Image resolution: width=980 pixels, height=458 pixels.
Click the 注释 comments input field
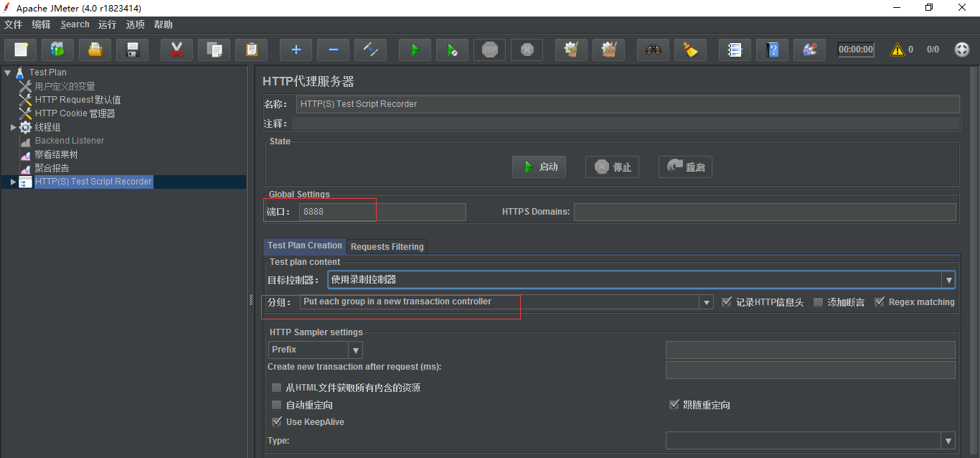pos(626,123)
